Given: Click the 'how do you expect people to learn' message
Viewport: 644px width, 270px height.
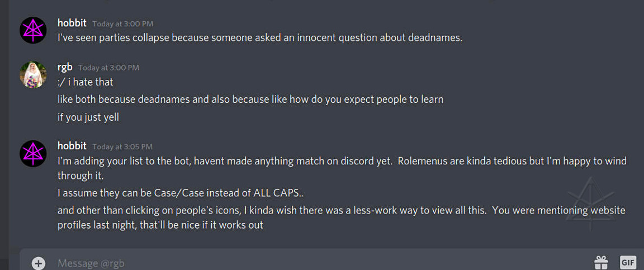Looking at the screenshot, I should coord(250,100).
